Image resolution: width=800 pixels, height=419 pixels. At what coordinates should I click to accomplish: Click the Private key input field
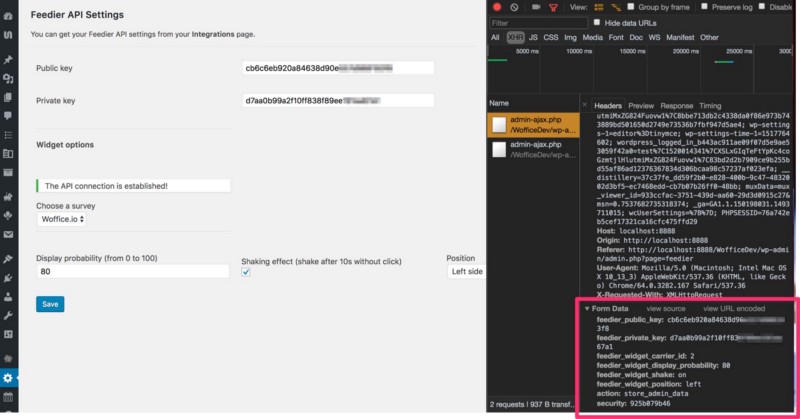(x=338, y=101)
